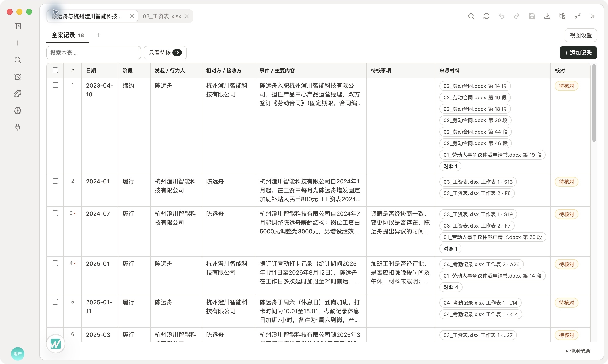This screenshot has height=364, width=608.
Task: Switch to the 03_工资表.xlsx tab
Action: tap(162, 16)
